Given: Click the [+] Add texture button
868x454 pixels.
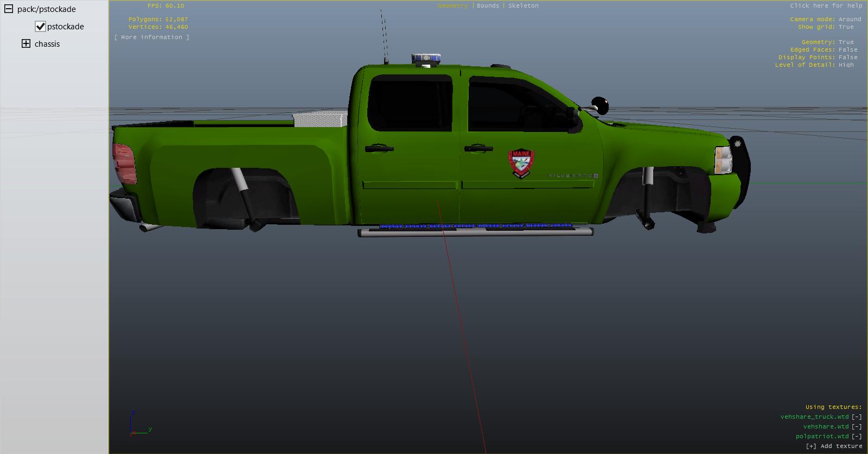Looking at the screenshot, I should coord(834,446).
